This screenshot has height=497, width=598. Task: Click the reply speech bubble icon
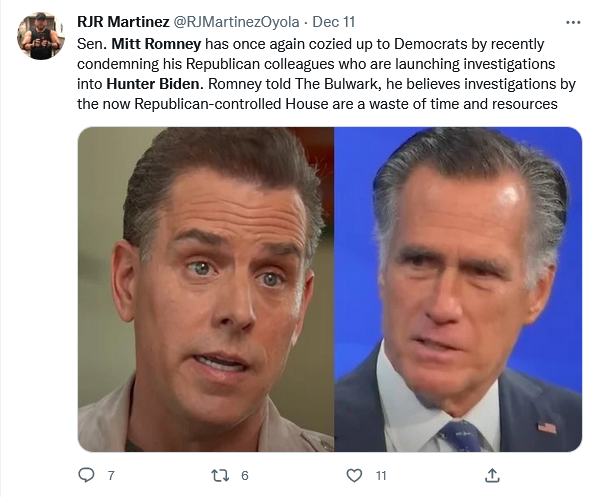[x=86, y=475]
